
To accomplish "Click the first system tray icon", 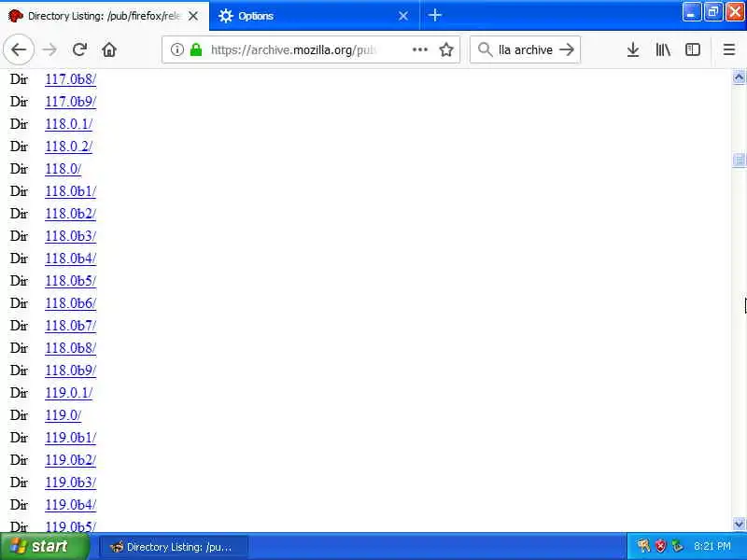I will click(x=643, y=546).
